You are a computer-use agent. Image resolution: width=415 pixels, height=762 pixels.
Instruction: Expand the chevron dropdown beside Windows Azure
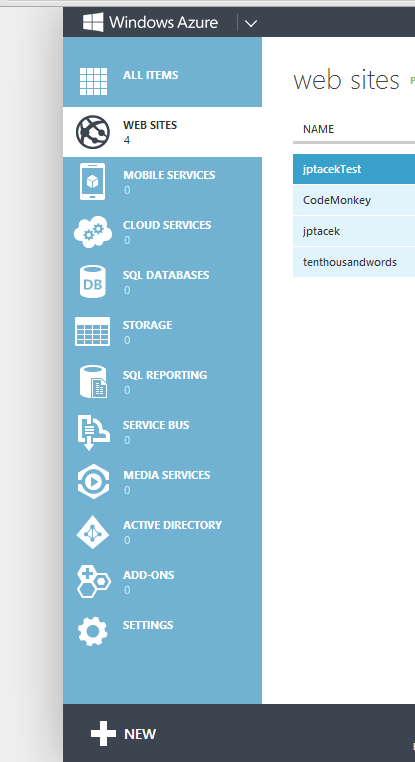point(251,23)
